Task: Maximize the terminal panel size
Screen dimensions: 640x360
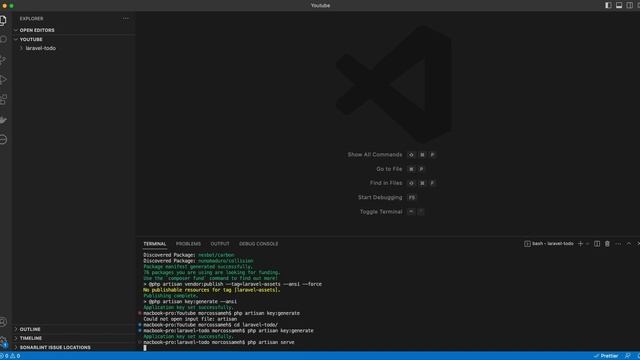Action: (629, 244)
